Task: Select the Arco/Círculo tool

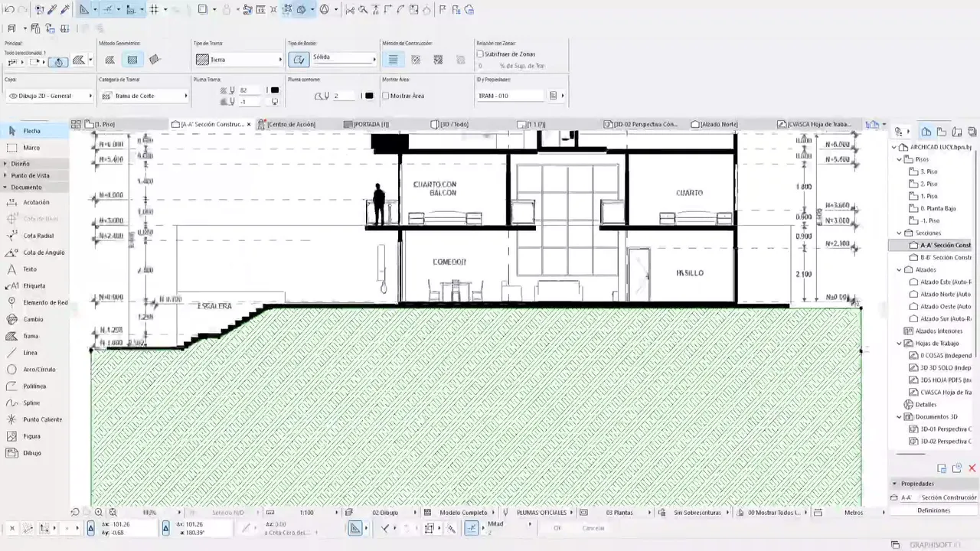Action: pyautogui.click(x=34, y=370)
